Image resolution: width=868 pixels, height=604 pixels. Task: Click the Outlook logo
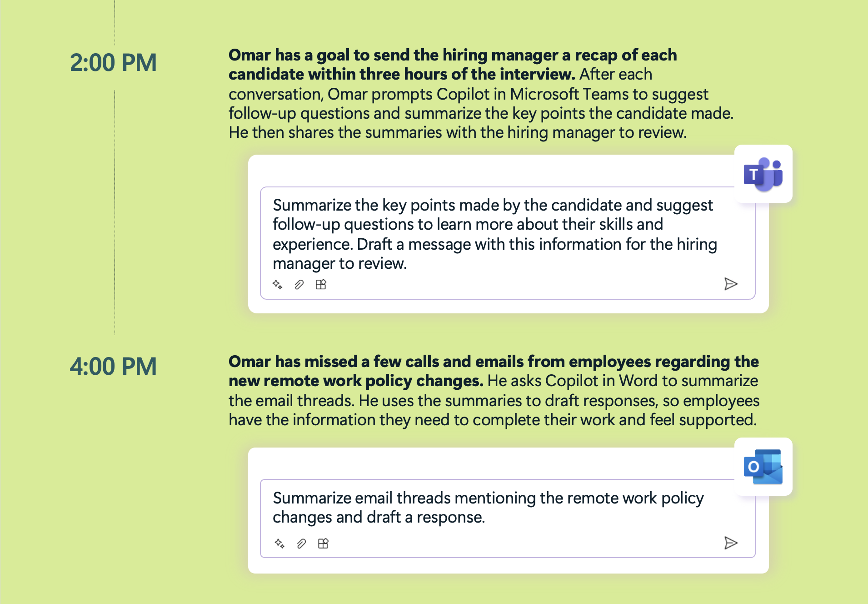click(763, 467)
